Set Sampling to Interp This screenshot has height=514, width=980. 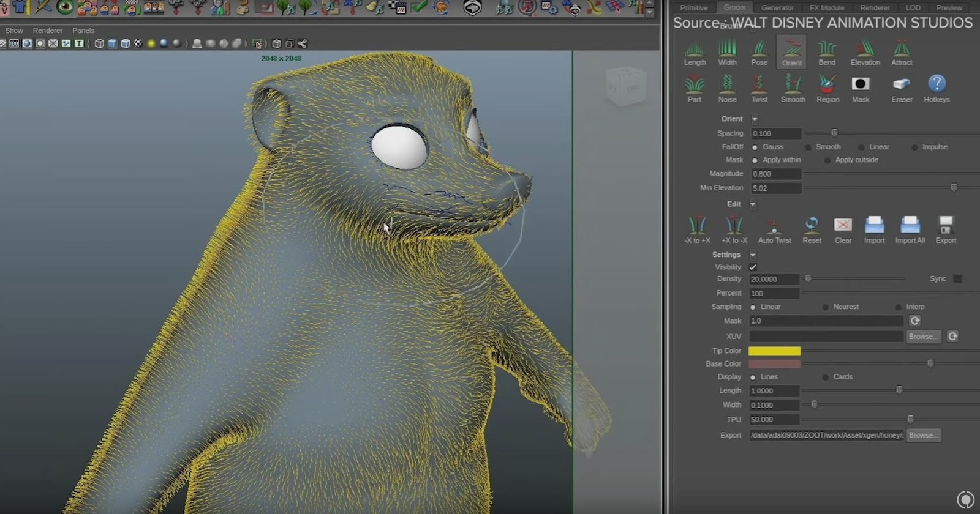click(910, 307)
